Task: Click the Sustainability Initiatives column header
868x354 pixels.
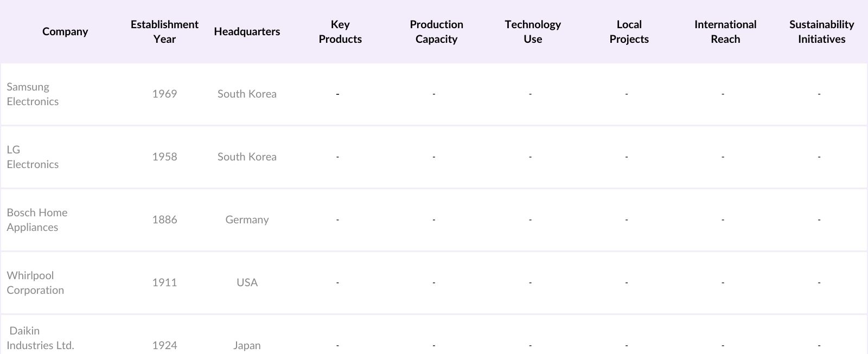Action: click(x=821, y=31)
